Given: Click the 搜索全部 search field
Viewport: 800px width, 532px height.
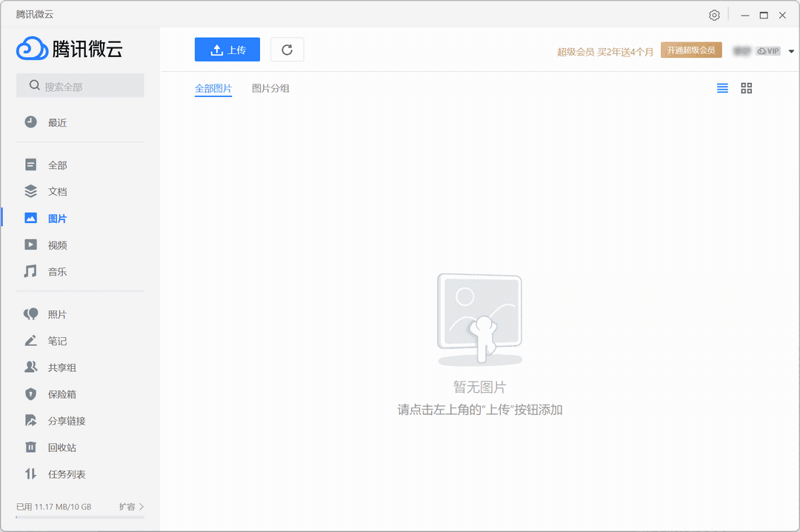Looking at the screenshot, I should (80, 86).
